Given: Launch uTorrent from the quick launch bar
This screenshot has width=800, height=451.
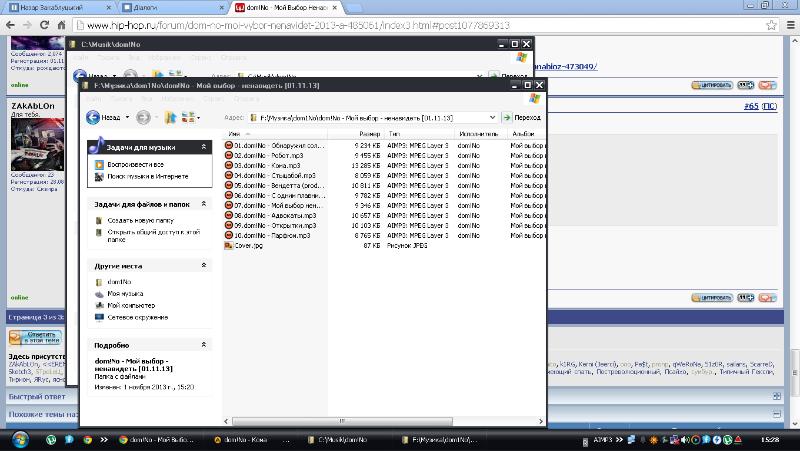Looking at the screenshot, I should [51, 439].
